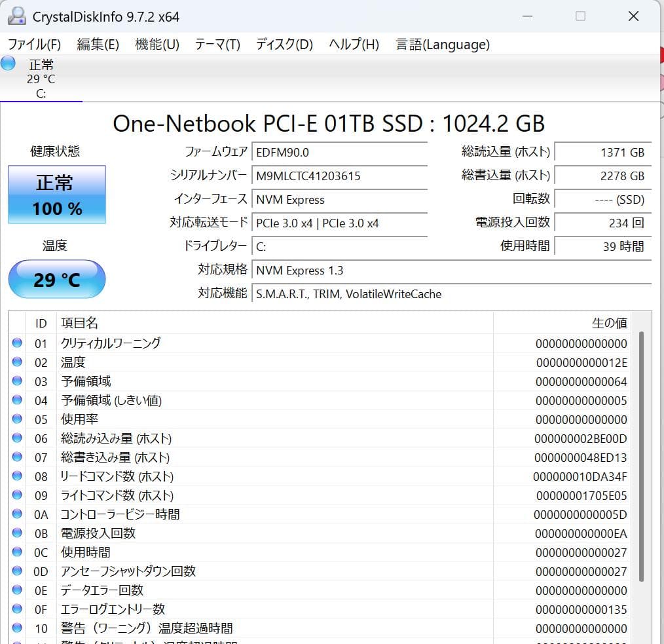Click the blue dot beside 予備領域 attribute
This screenshot has width=664, height=644.
tap(16, 381)
